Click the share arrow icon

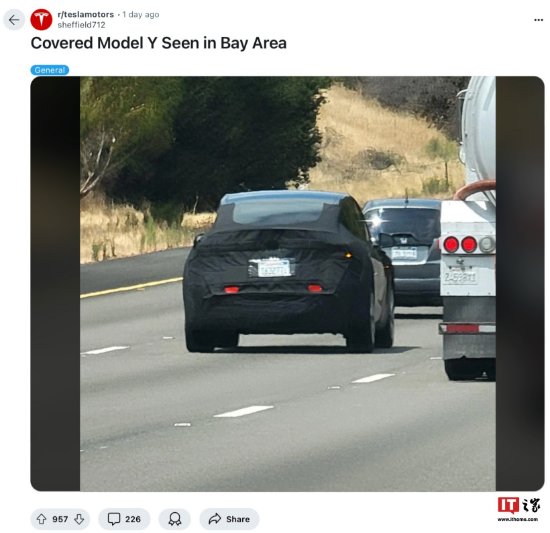pyautogui.click(x=214, y=519)
